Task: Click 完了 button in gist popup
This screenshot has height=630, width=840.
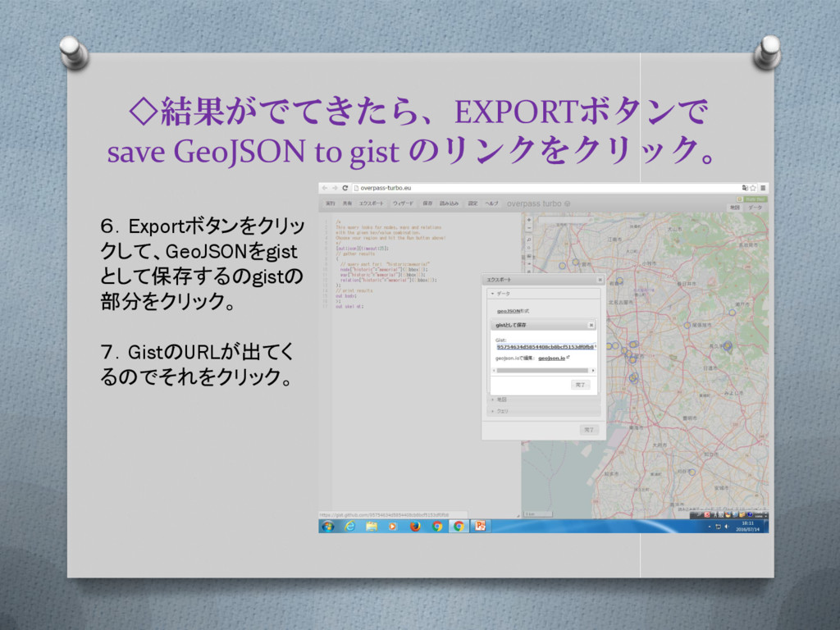Action: point(580,385)
